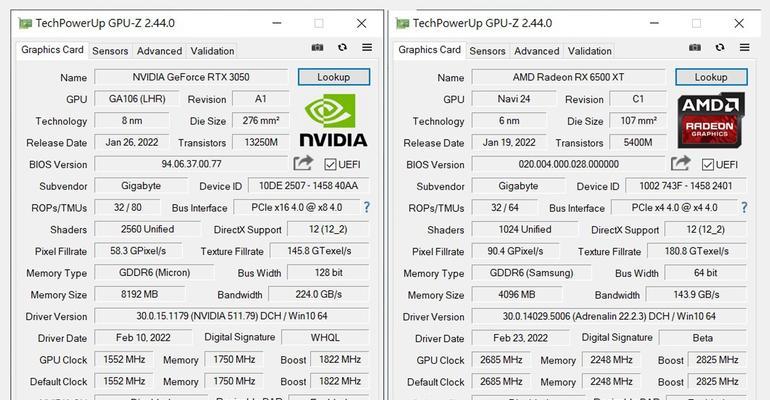Click the Bus Interface question mark in AMD window
This screenshot has width=770, height=400.
coord(744,207)
